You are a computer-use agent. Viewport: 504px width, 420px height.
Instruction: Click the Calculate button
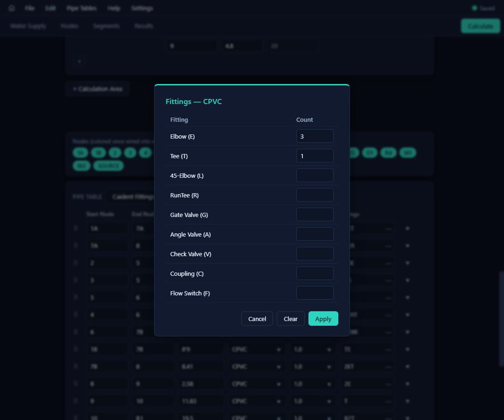click(x=481, y=26)
